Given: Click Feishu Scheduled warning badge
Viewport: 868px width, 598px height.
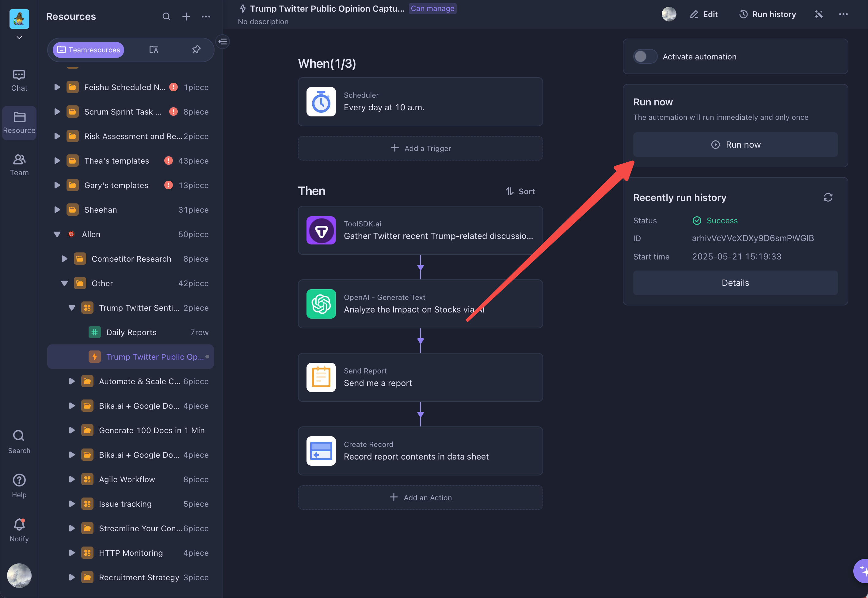Looking at the screenshot, I should click(173, 87).
